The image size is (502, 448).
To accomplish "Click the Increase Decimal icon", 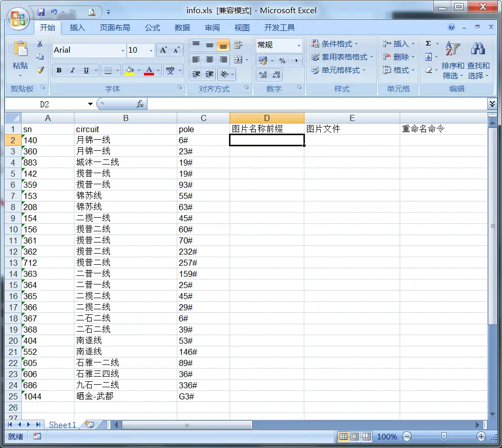I will point(263,75).
